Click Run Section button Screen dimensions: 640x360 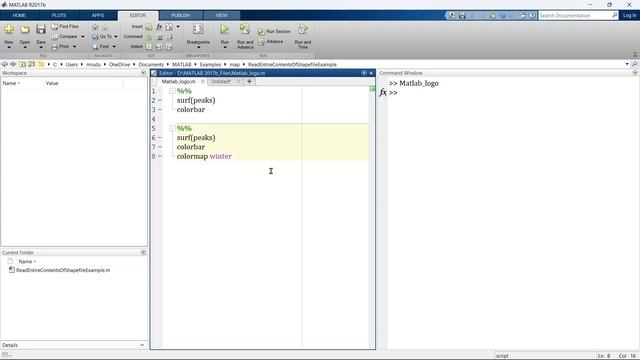tap(274, 31)
